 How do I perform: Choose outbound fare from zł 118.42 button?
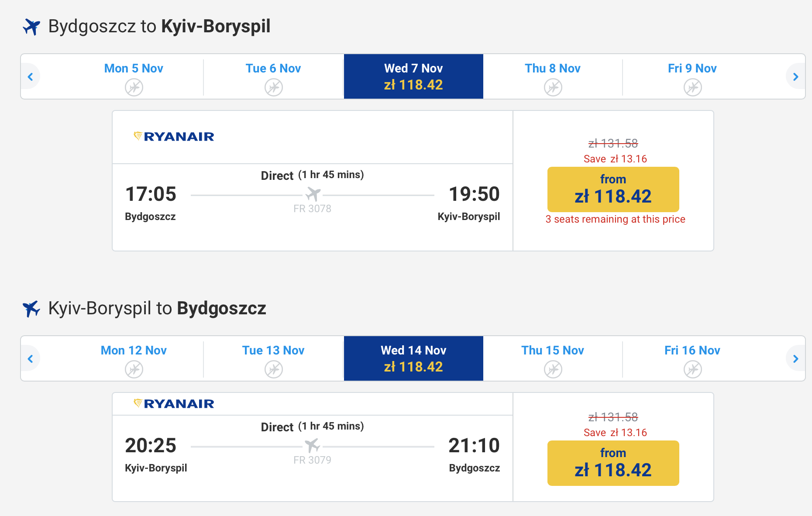613,189
